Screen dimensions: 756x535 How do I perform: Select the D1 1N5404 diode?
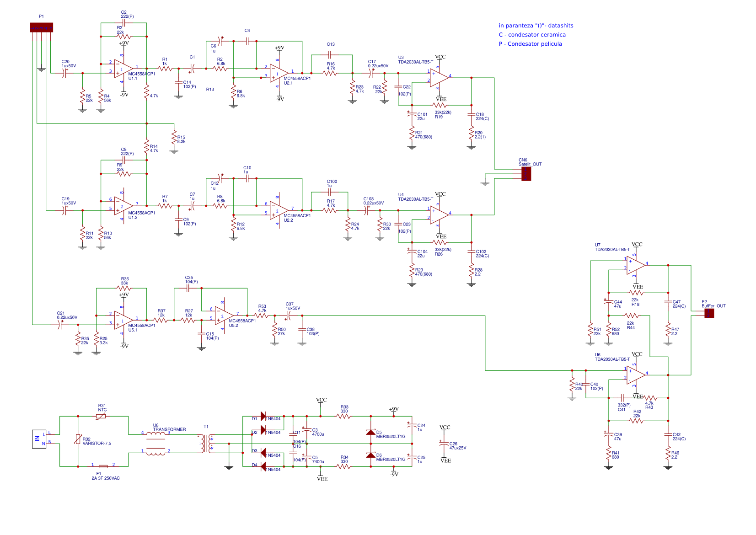coord(263,416)
